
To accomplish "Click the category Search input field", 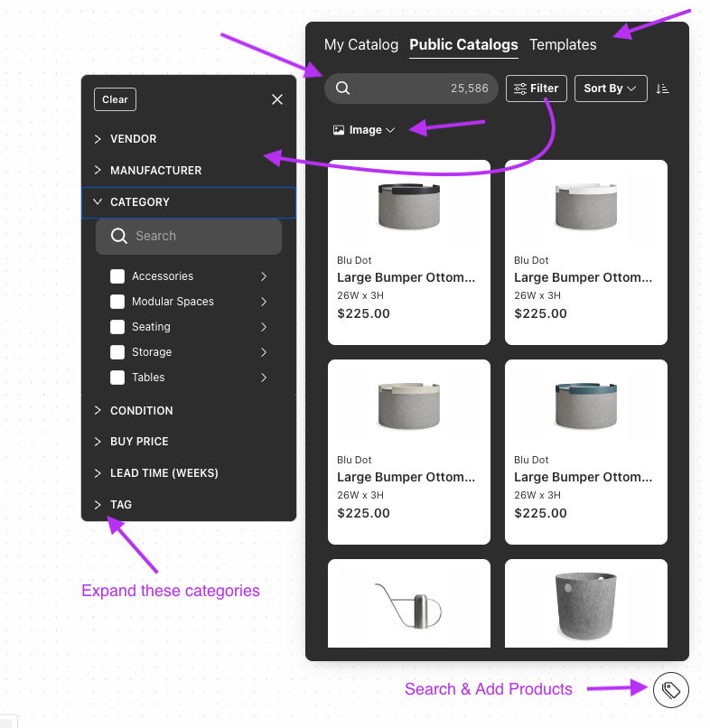I will coord(199,237).
